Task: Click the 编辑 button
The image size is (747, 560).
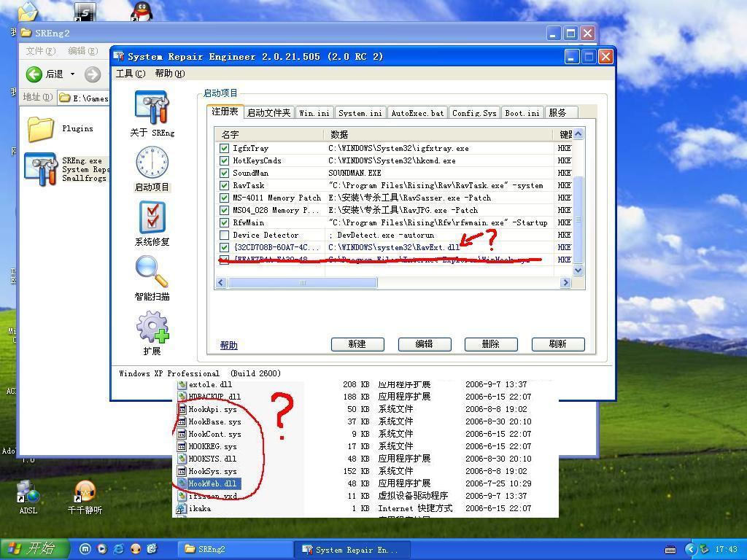Action: (x=425, y=344)
